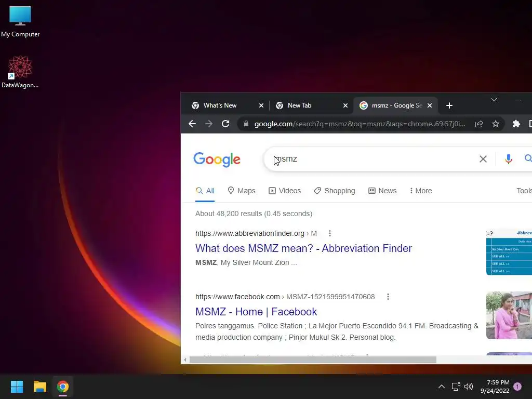Open the Windows Start menu
Screen dimensions: 532x399
17,387
